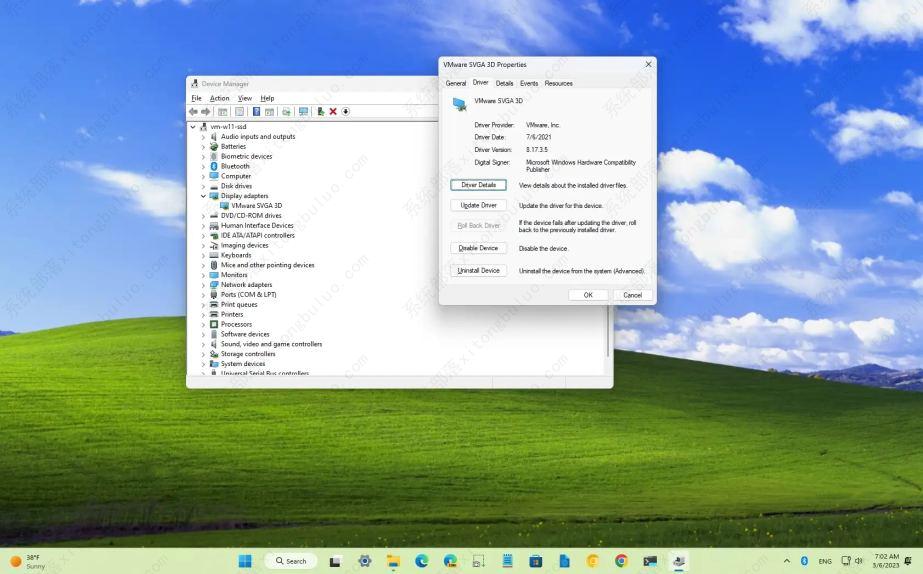The height and width of the screenshot is (574, 923).
Task: Click the black down-arrow toolbar icon
Action: [x=346, y=111]
